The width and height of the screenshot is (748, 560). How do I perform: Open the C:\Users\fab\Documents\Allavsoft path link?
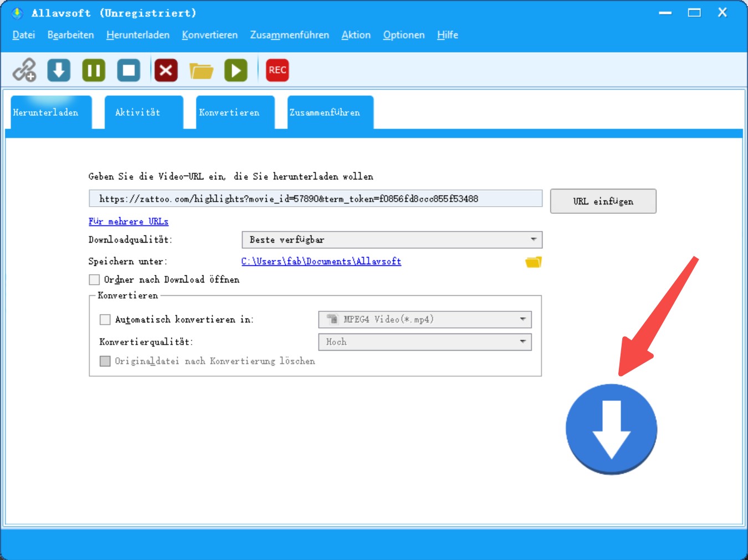click(321, 261)
